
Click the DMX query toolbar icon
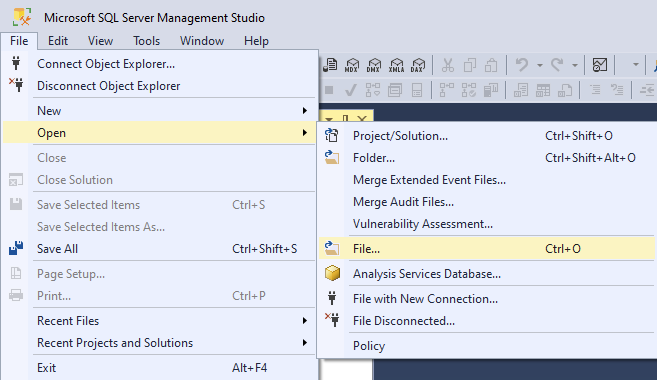(x=374, y=65)
